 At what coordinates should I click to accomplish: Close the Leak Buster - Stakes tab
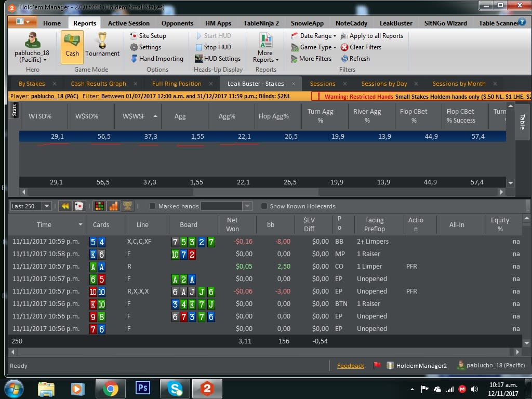pyautogui.click(x=294, y=84)
